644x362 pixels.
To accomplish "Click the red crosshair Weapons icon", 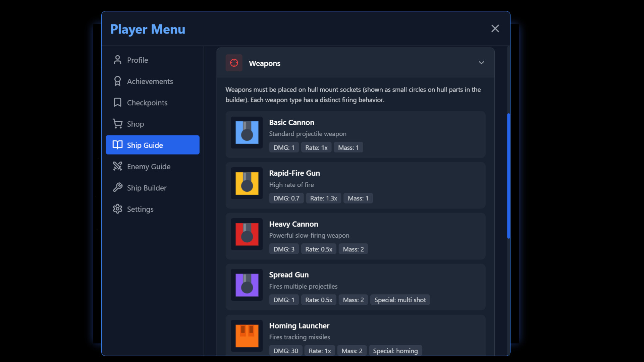I will pyautogui.click(x=234, y=63).
